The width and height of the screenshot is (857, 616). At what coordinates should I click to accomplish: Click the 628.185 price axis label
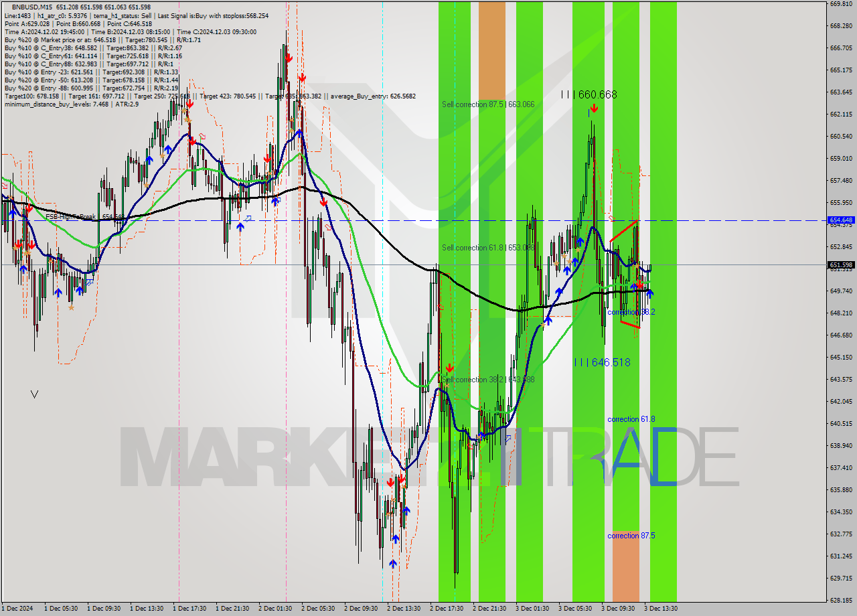click(x=840, y=600)
